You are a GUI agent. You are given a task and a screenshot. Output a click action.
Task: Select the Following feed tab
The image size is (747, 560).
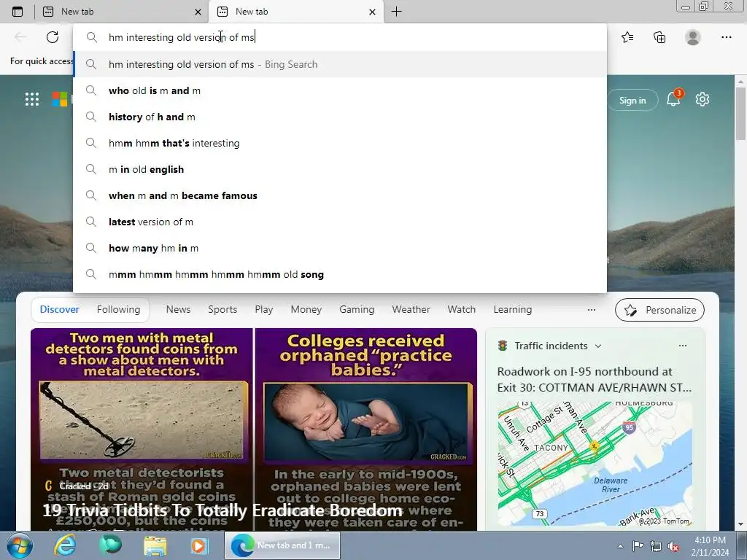119,309
